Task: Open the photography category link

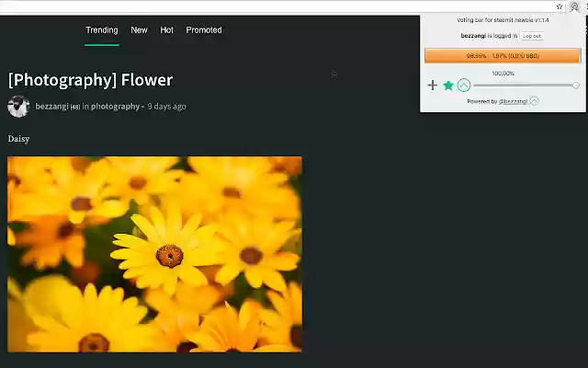Action: pyautogui.click(x=115, y=107)
